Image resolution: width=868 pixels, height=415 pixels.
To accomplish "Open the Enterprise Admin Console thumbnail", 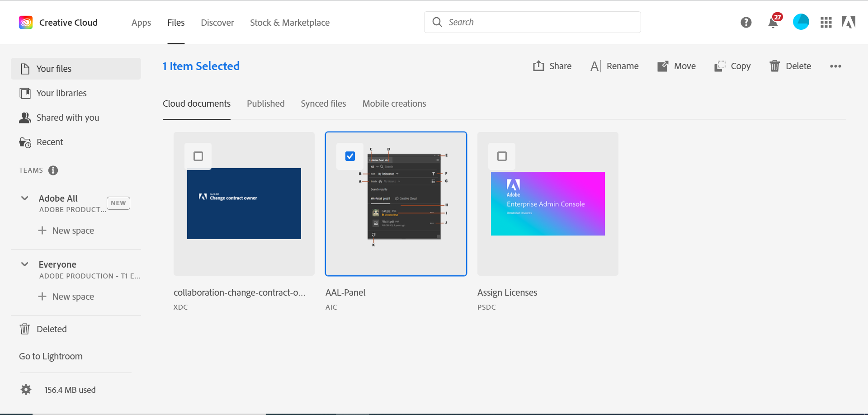I will 548,203.
